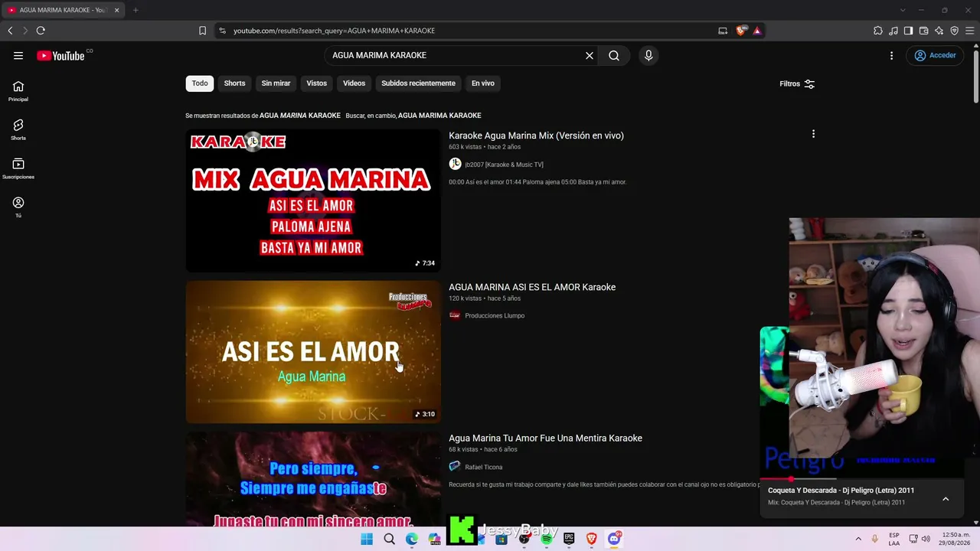Screen dimensions: 980x551
Task: Go back with the browser back arrow
Action: [10, 31]
